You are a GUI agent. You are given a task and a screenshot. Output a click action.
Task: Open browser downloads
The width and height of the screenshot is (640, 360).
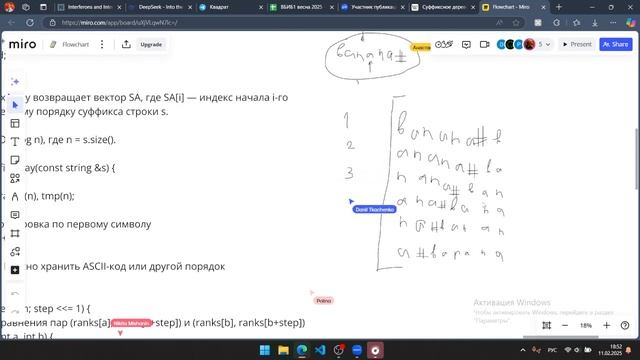click(x=595, y=23)
